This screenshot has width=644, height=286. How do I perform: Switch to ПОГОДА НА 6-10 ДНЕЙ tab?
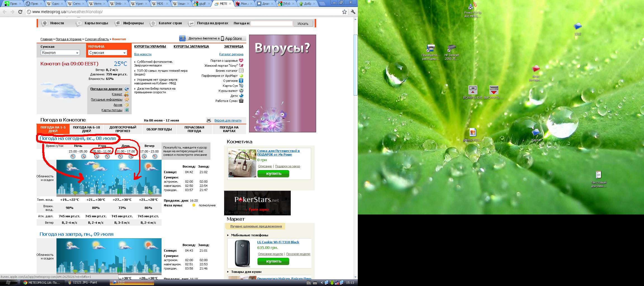[x=86, y=129]
